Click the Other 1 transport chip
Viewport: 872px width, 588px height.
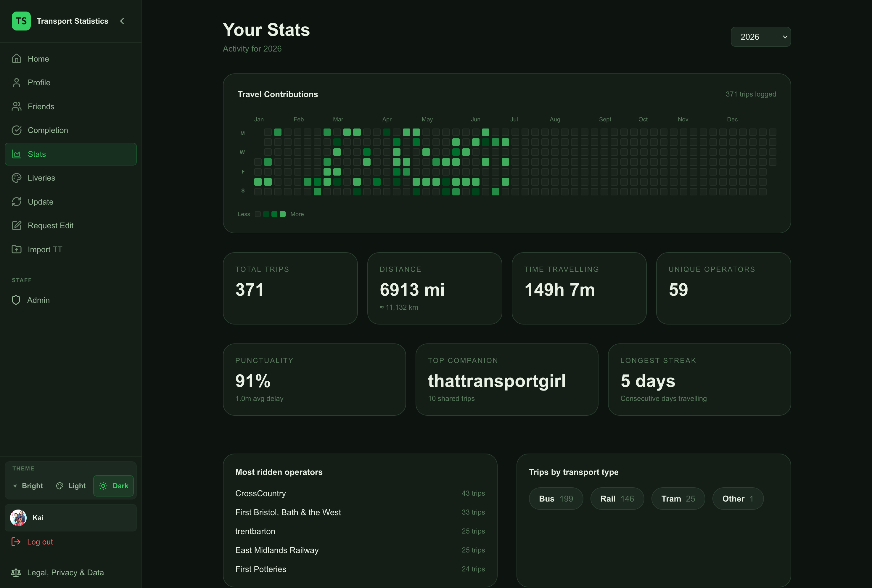coord(738,498)
